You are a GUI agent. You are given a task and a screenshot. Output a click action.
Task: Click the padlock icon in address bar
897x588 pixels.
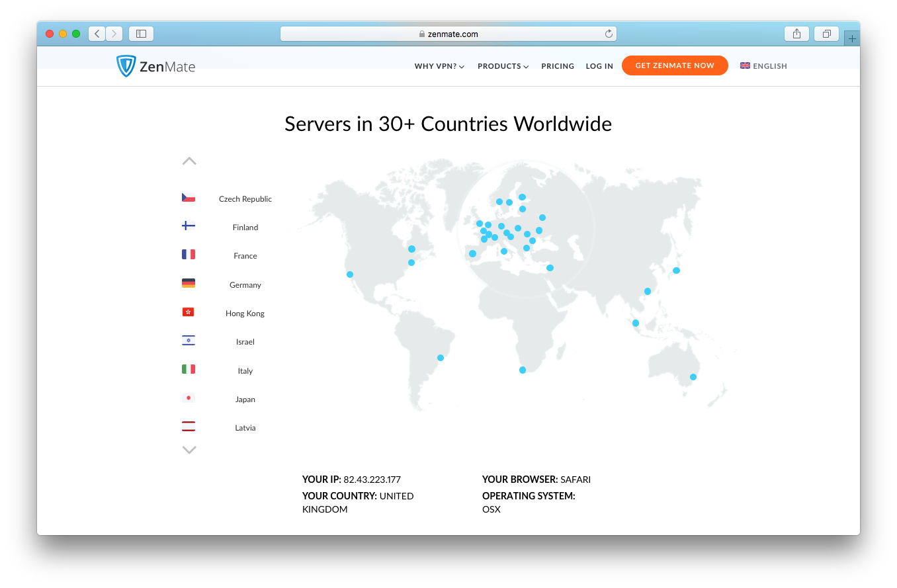coord(422,34)
